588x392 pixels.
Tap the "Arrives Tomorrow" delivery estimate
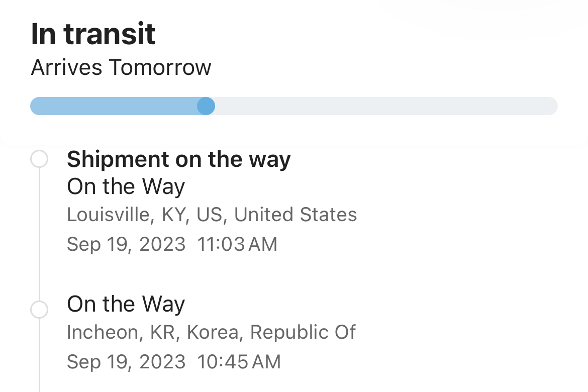point(121,67)
